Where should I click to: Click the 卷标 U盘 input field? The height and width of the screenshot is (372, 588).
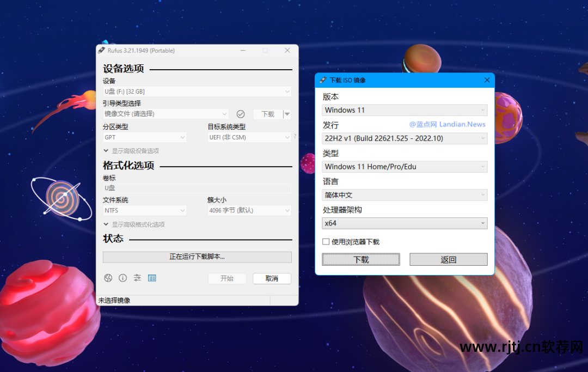coord(197,188)
